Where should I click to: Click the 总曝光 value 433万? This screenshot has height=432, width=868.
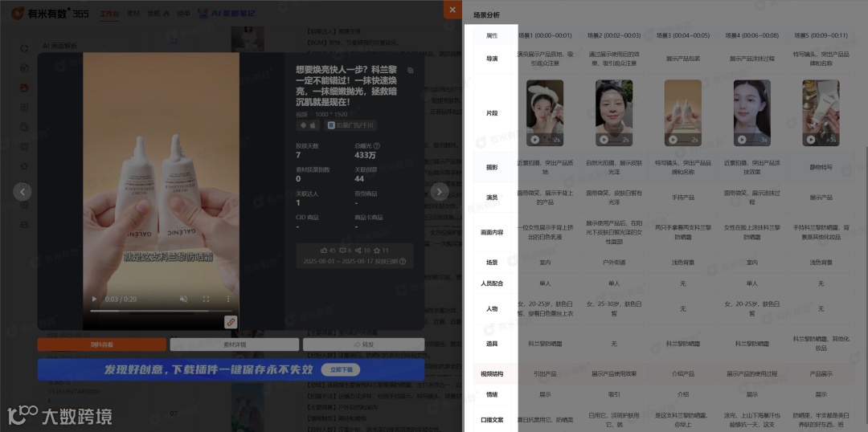[x=365, y=156]
